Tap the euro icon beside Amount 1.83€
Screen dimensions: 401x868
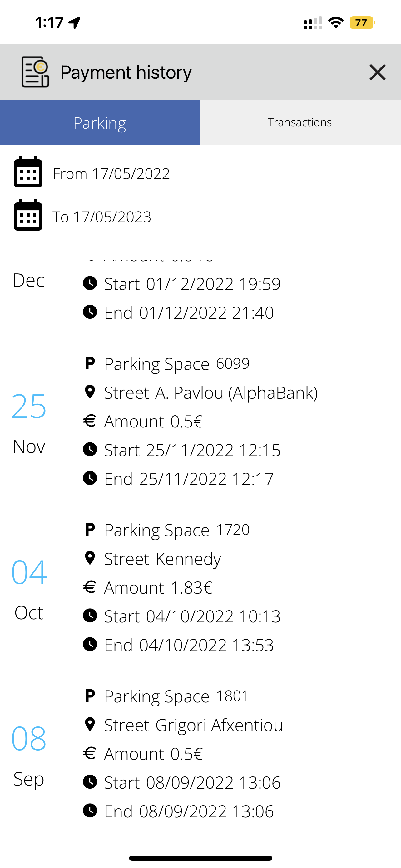(x=90, y=587)
